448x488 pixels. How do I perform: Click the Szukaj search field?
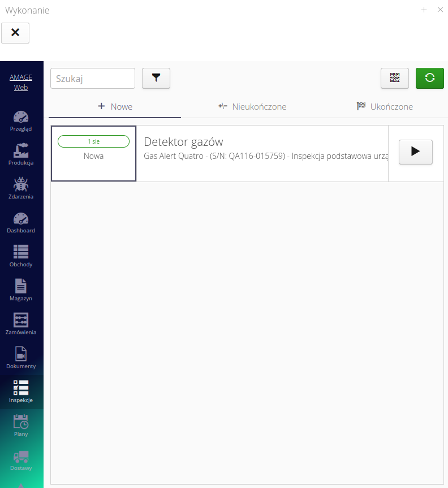pyautogui.click(x=93, y=79)
